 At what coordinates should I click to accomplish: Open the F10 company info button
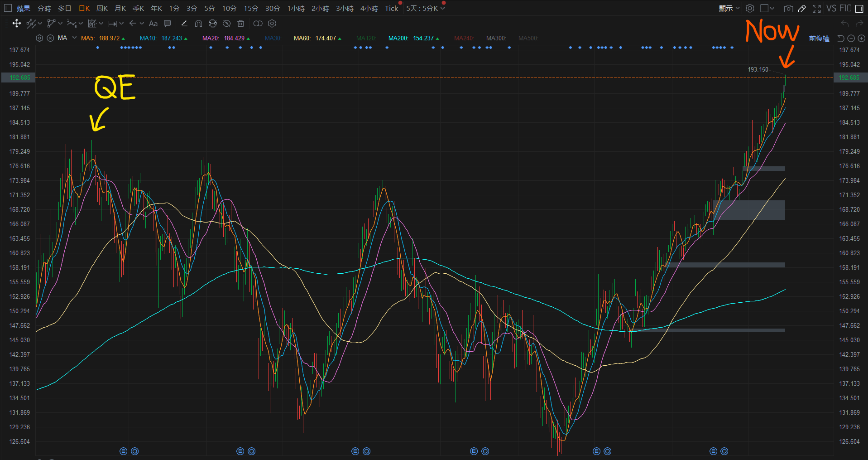845,8
